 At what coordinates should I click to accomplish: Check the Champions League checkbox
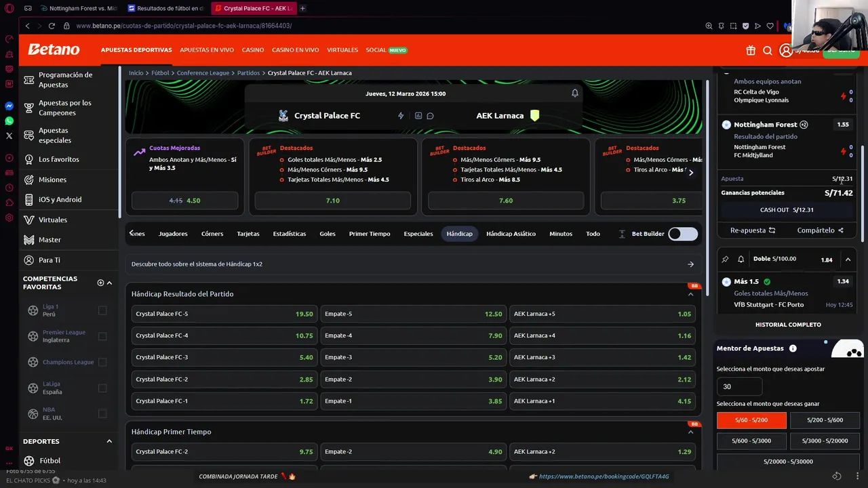(102, 362)
